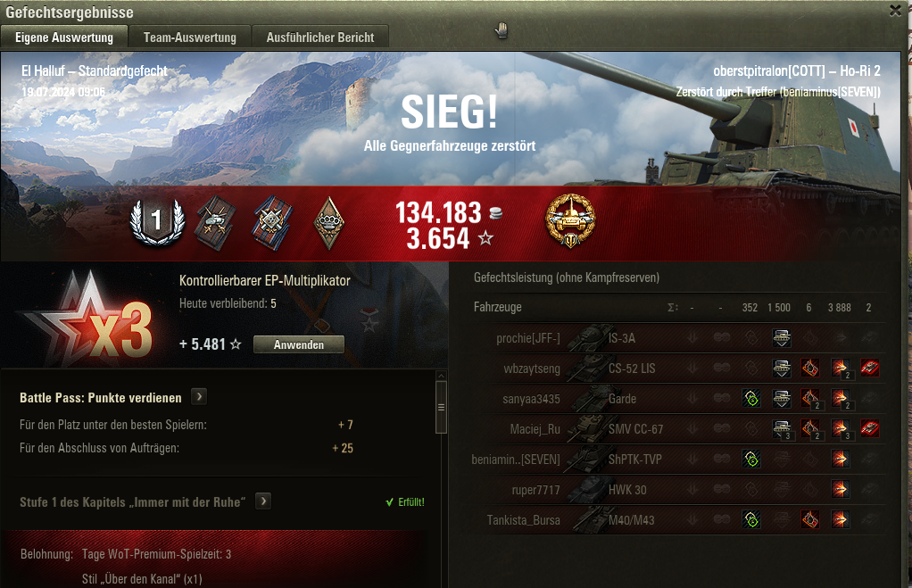912x588 pixels.
Task: Click the golden tank mastery badge
Action: click(570, 220)
